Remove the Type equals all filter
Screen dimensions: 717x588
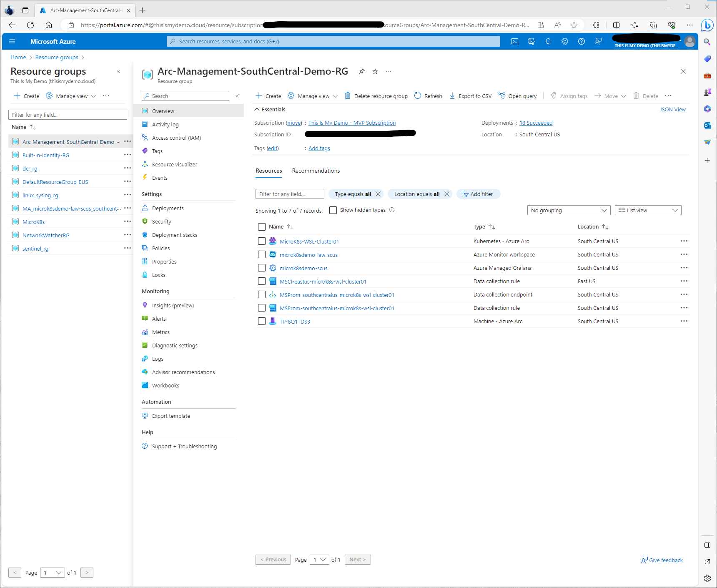tap(378, 194)
